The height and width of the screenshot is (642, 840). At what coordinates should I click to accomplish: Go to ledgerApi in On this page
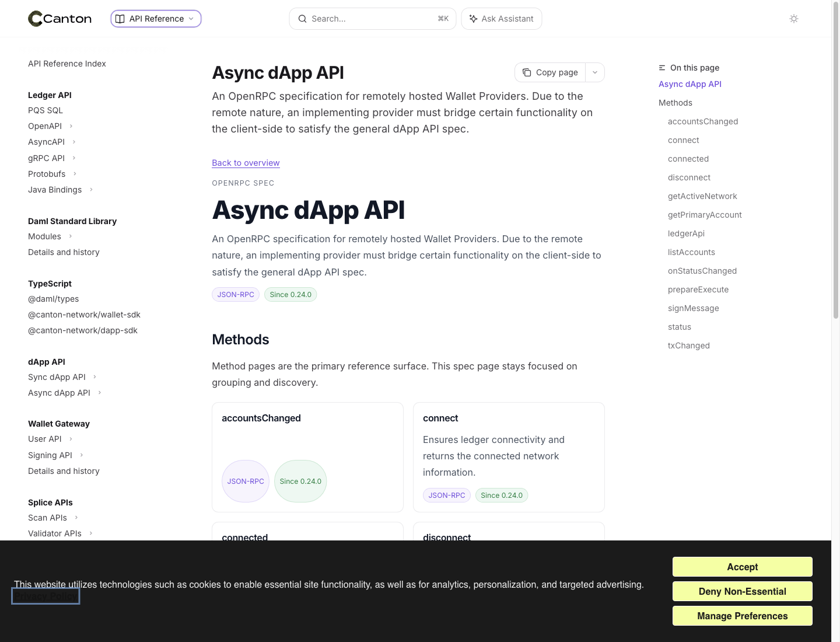[686, 233]
